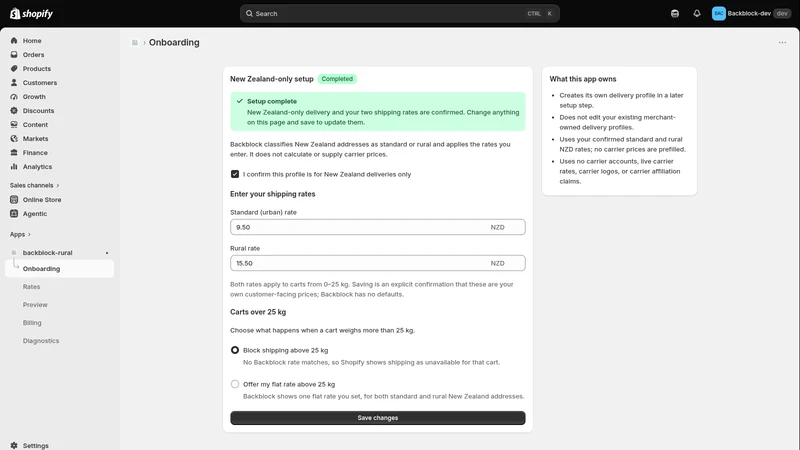
Task: Open Settings link
Action: (x=36, y=445)
